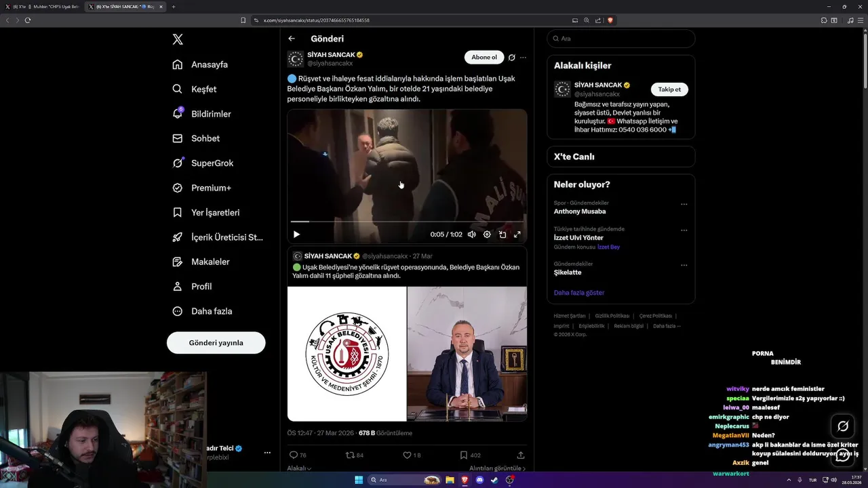Open account switcher options dots
The width and height of the screenshot is (868, 488).
point(267,453)
